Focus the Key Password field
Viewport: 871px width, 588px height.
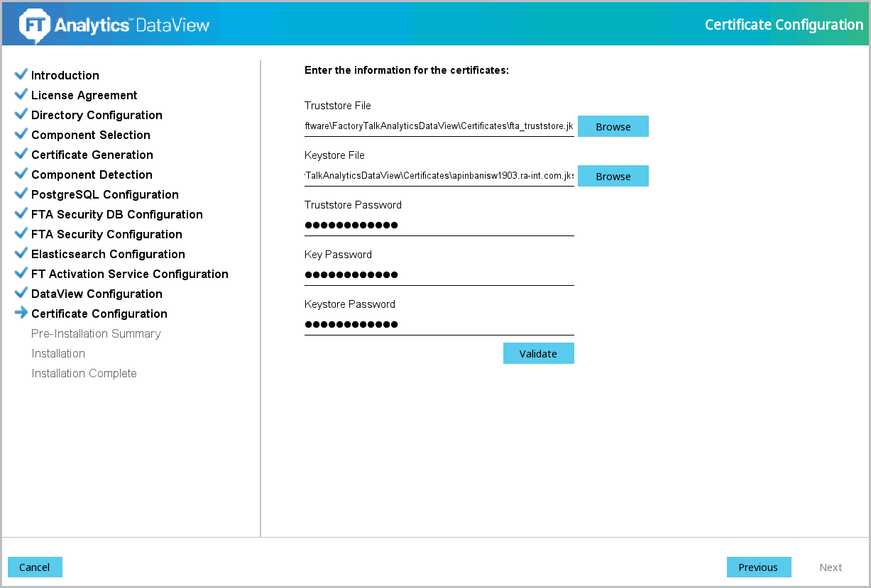pyautogui.click(x=439, y=275)
